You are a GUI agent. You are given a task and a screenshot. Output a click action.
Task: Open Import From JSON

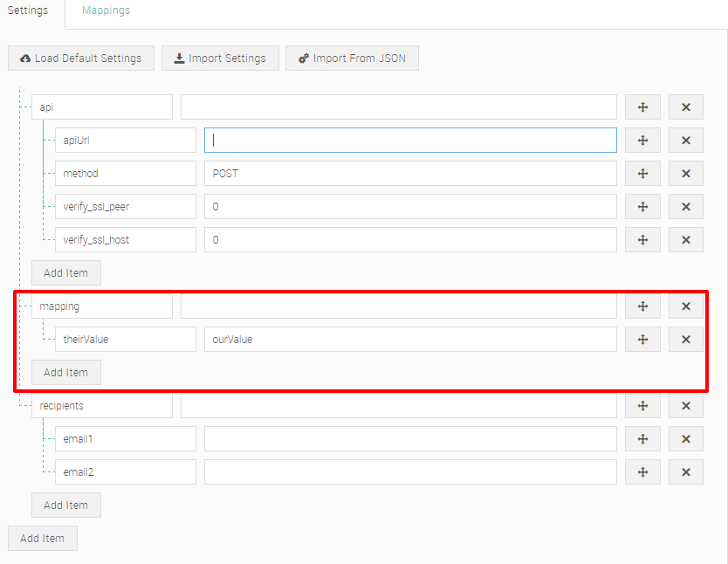pyautogui.click(x=352, y=58)
